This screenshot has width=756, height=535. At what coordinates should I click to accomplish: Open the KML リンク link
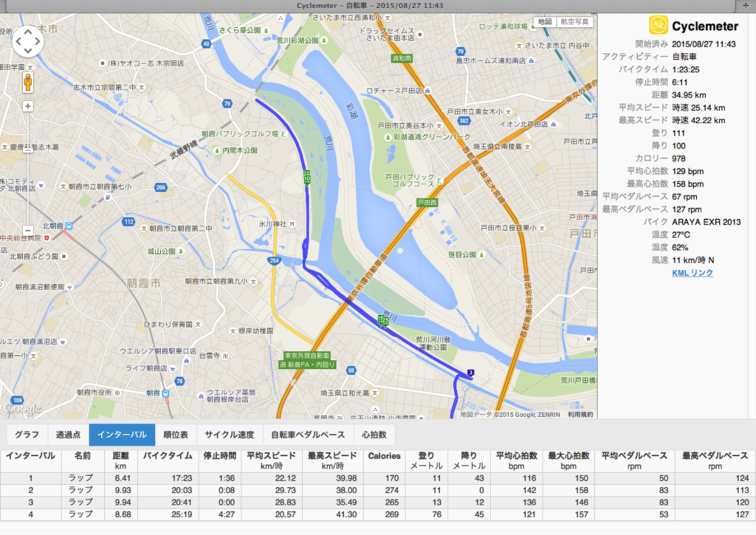pyautogui.click(x=692, y=273)
